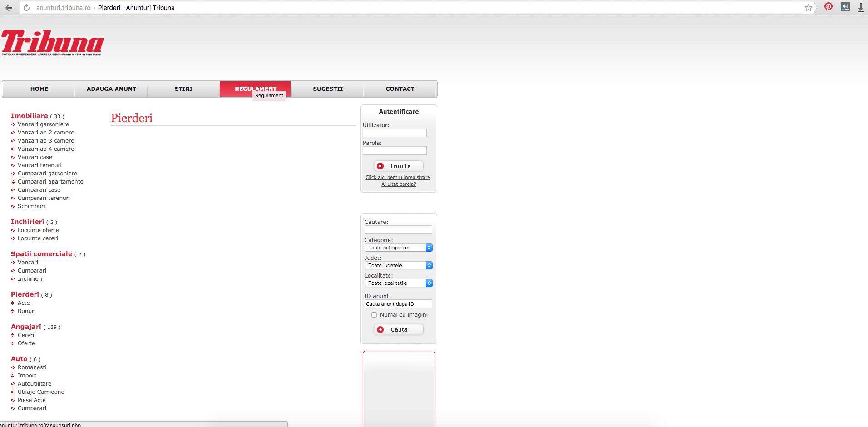Image resolution: width=868 pixels, height=427 pixels.
Task: Open the Angajari category heading
Action: (26, 327)
